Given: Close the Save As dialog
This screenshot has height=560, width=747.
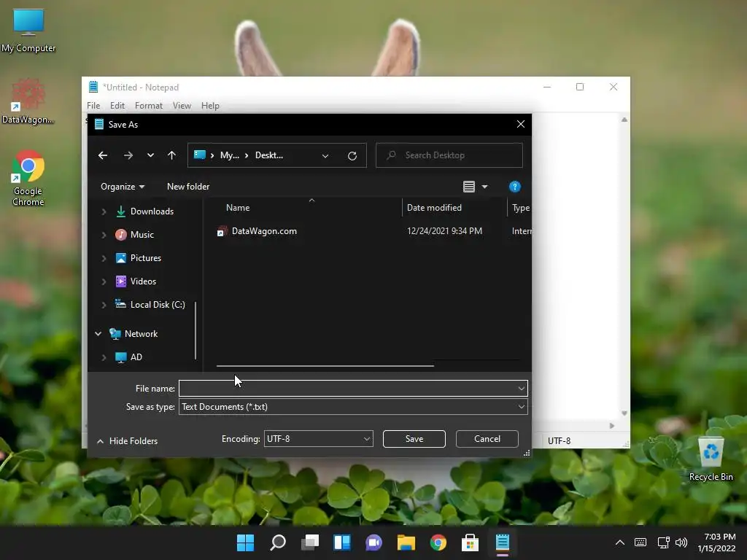Looking at the screenshot, I should [521, 124].
